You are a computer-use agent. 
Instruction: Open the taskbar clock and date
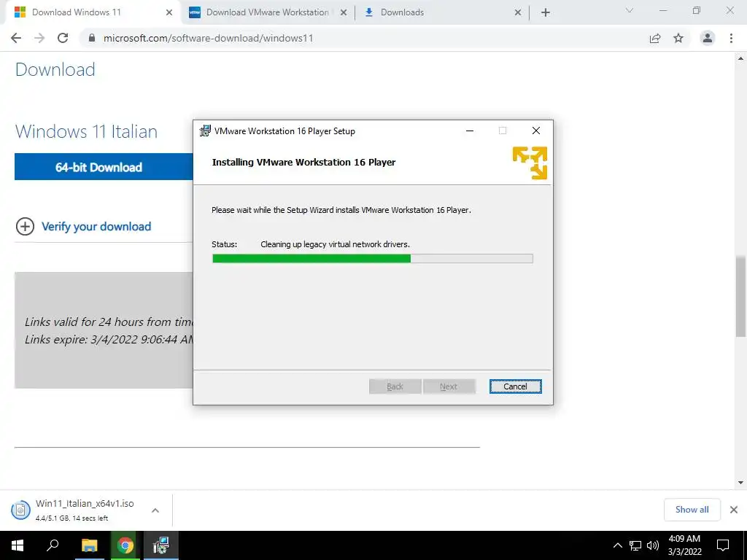coord(684,545)
